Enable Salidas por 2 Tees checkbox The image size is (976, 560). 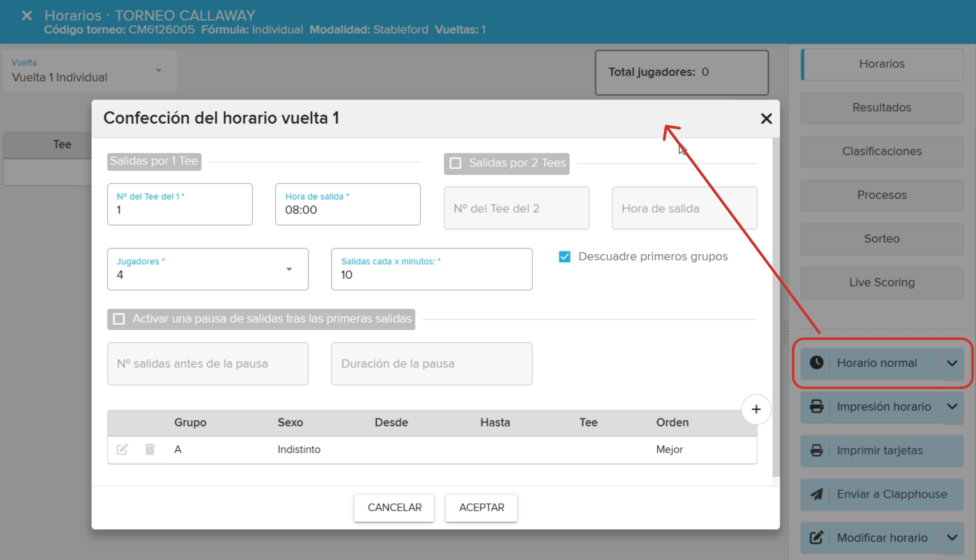(455, 163)
